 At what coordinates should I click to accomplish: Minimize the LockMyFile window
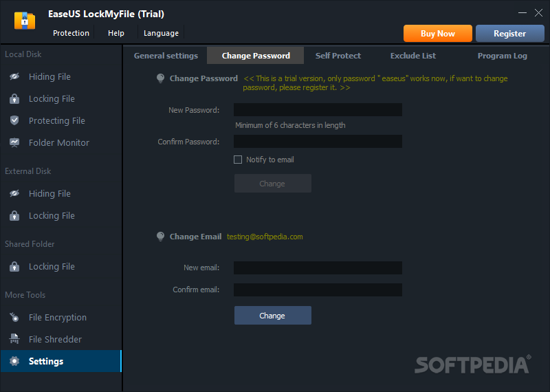pyautogui.click(x=522, y=13)
